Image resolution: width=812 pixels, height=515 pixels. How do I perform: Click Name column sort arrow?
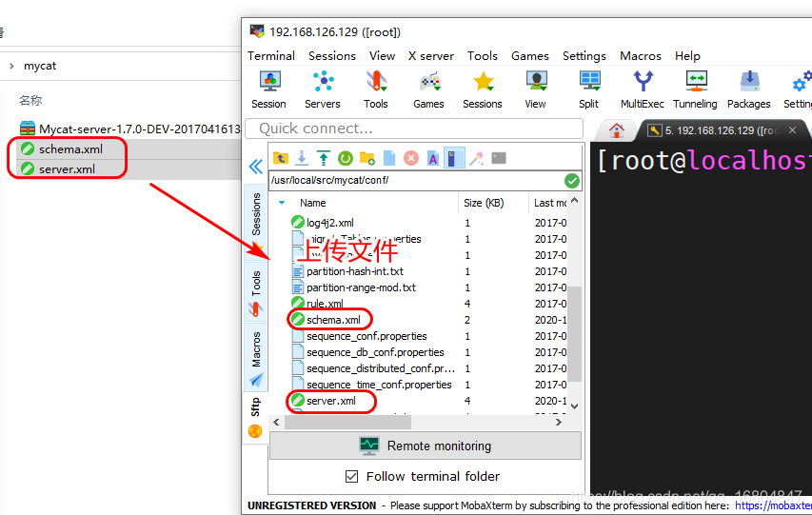point(282,203)
